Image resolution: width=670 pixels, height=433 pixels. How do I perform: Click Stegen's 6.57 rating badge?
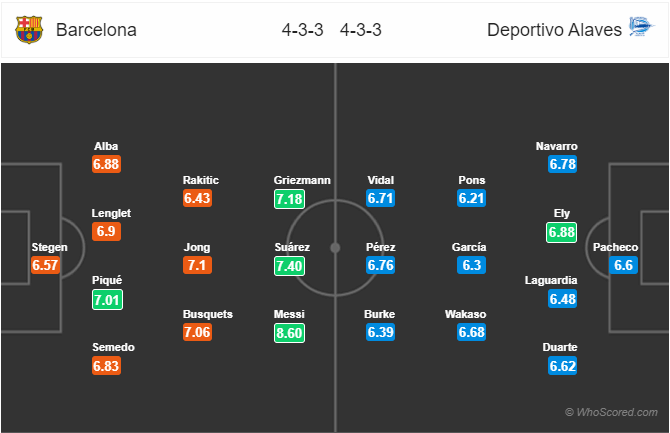click(45, 265)
